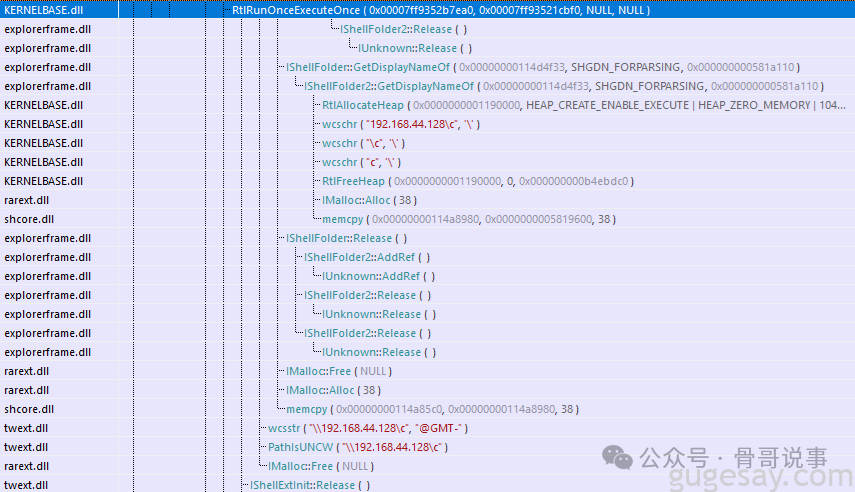The width and height of the screenshot is (855, 492).
Task: Click explorerframe.dll module beside IShellFolder::GetDisplayNameOf
Action: [47, 67]
